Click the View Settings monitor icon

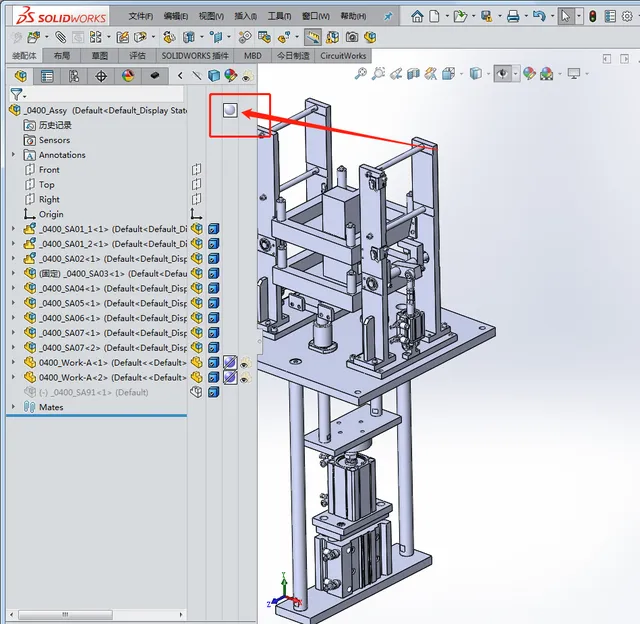(x=574, y=73)
